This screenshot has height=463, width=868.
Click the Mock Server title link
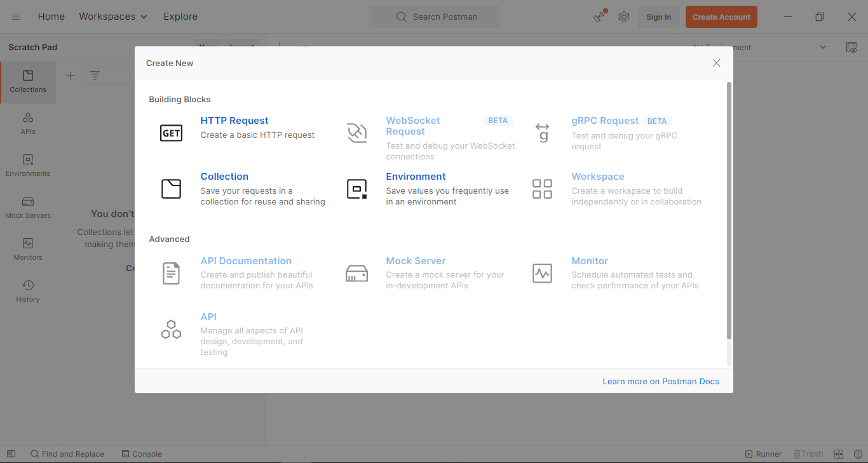click(x=416, y=261)
